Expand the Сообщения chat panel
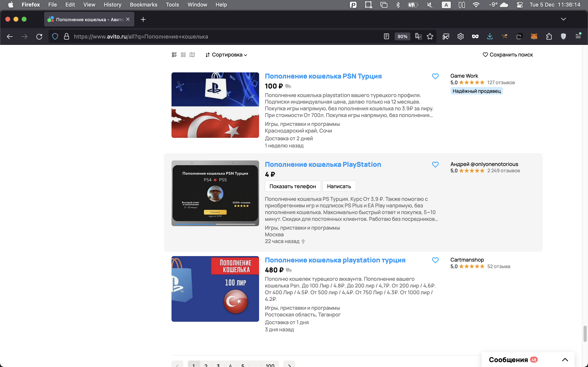 (x=565, y=359)
